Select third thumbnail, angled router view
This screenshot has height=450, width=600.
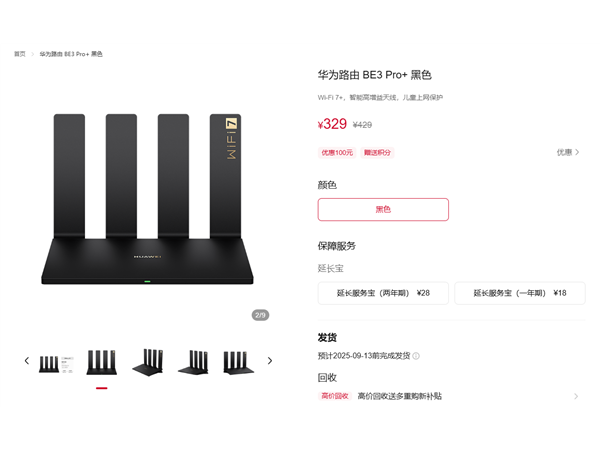pos(148,362)
